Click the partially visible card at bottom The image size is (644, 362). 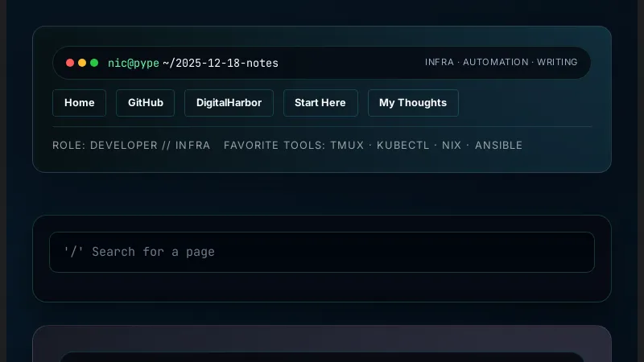322,344
